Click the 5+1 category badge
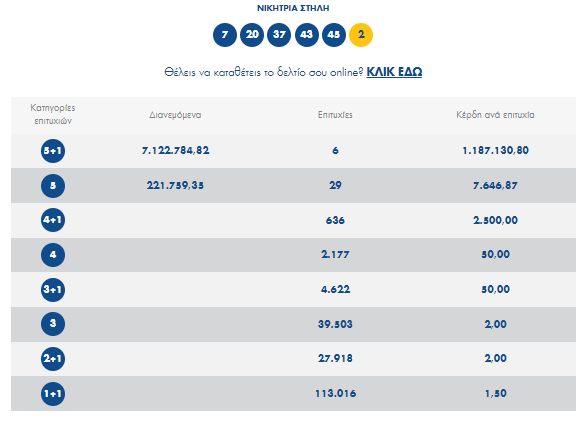The height and width of the screenshot is (422, 582). click(53, 151)
